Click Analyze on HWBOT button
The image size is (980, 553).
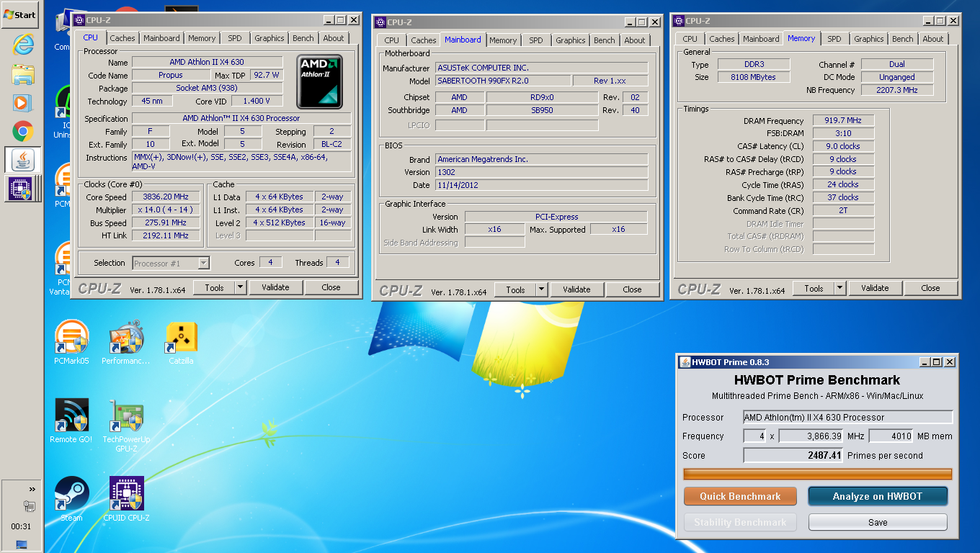coord(878,496)
